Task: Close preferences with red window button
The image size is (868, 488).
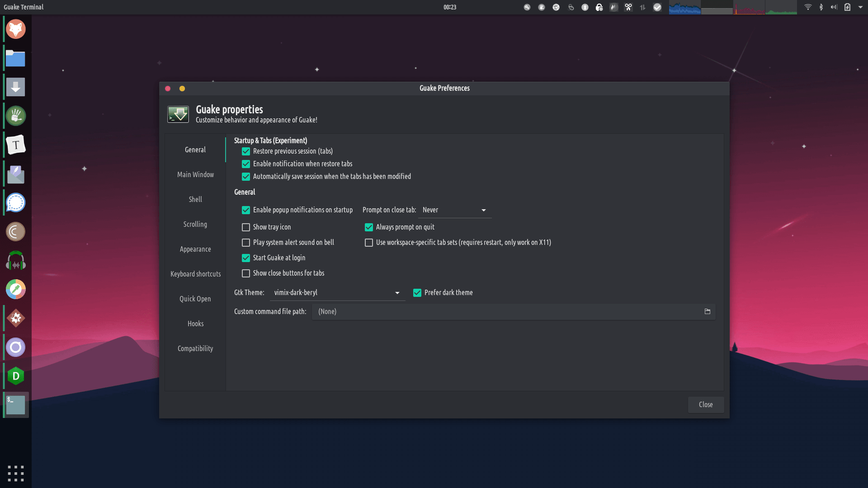Action: coord(168,89)
